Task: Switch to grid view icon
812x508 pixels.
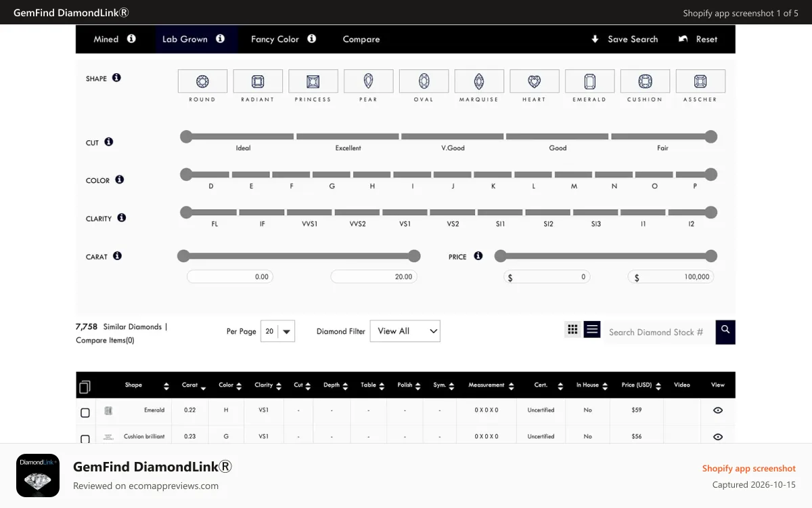Action: [572, 329]
